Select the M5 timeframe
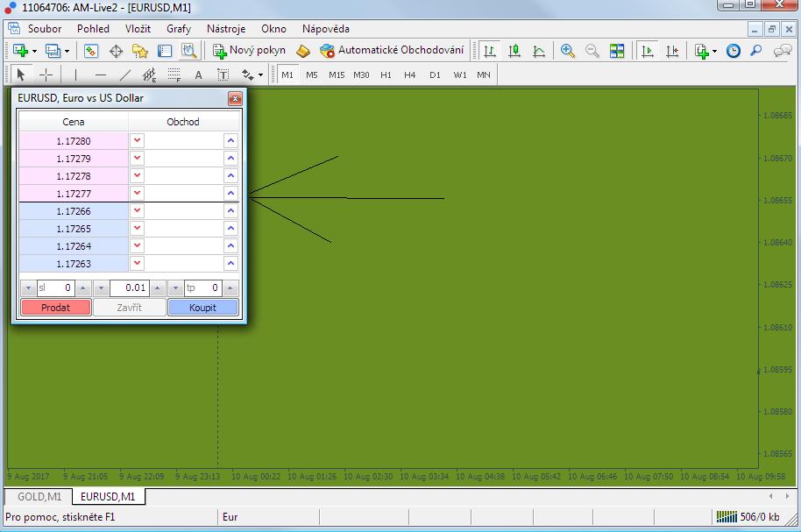The image size is (801, 532). [312, 74]
